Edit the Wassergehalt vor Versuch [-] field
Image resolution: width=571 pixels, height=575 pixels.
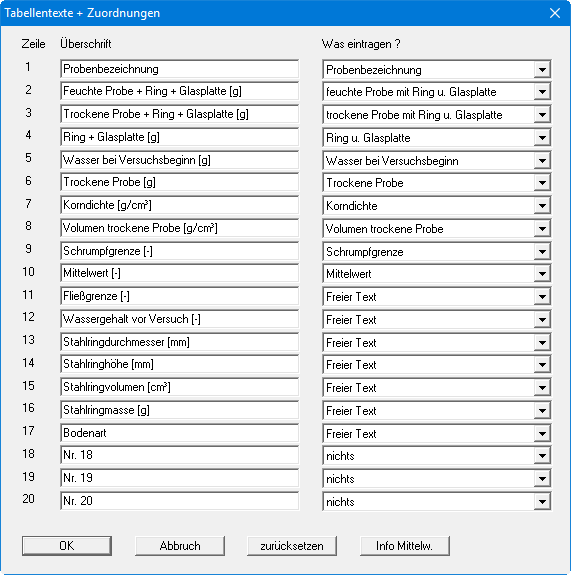pos(179,319)
